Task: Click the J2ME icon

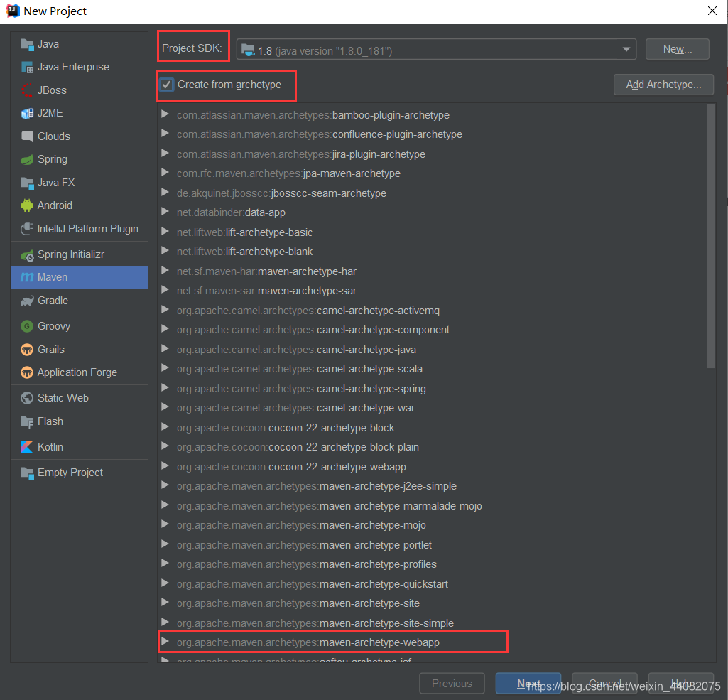Action: tap(27, 113)
